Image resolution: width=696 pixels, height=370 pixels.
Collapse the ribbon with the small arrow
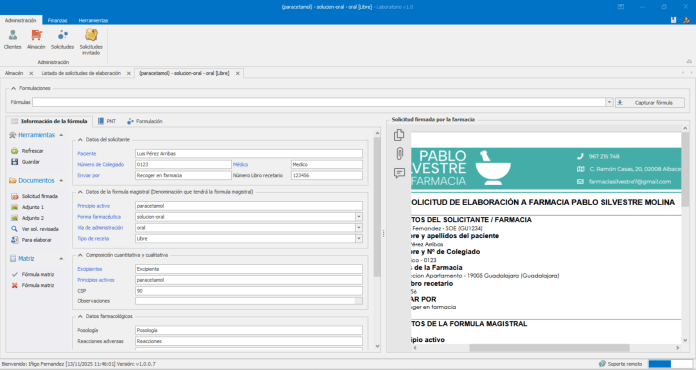point(689,62)
